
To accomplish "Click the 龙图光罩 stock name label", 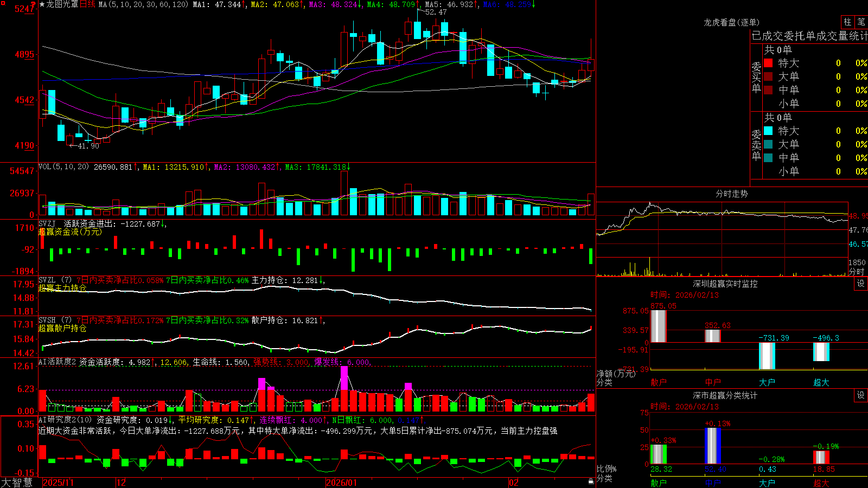I will (x=62, y=4).
